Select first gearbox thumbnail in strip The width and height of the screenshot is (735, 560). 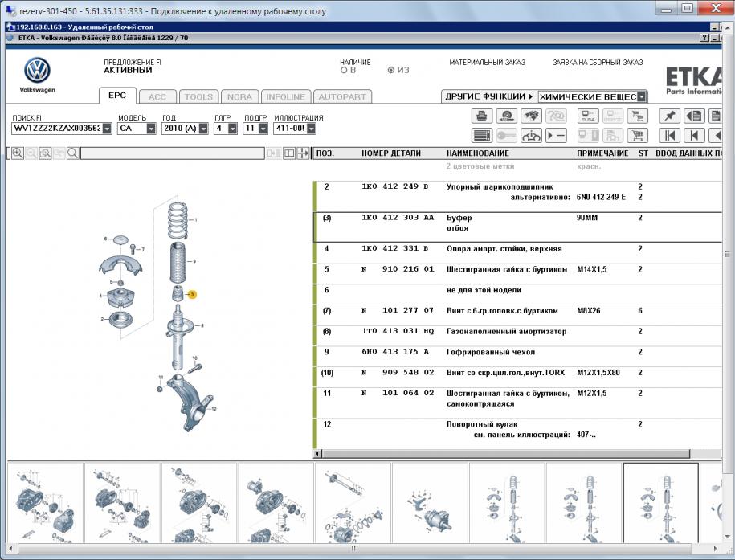(46, 503)
